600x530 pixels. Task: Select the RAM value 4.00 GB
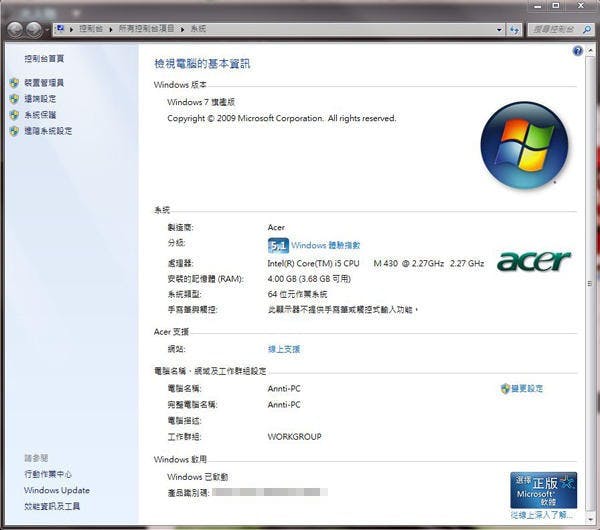click(x=282, y=279)
